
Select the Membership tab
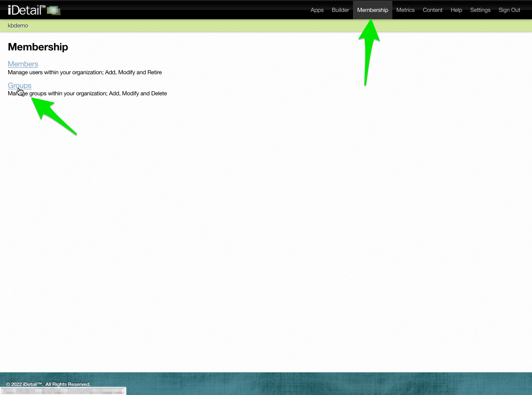click(373, 10)
